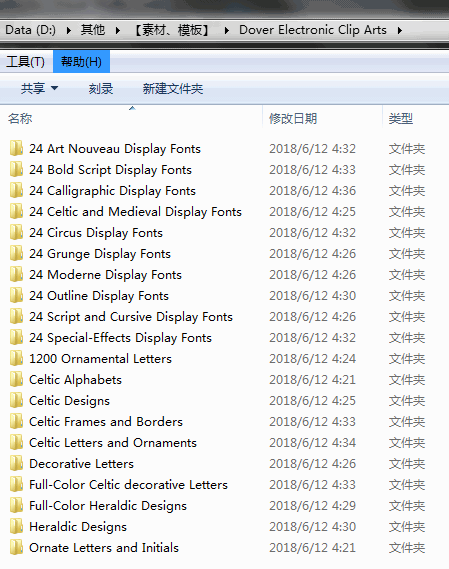Screen dimensions: 449x569
Task: Select the Full-Color Heraldic Designs folder name
Action: tap(108, 505)
